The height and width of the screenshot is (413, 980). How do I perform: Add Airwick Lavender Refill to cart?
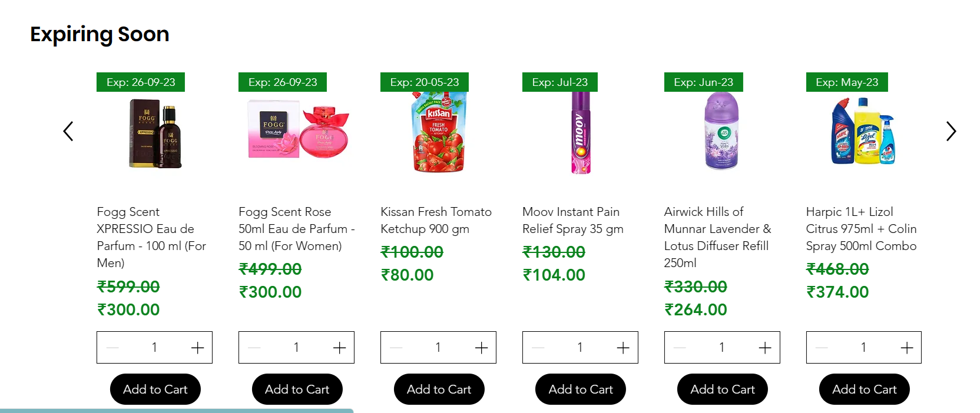point(723,389)
